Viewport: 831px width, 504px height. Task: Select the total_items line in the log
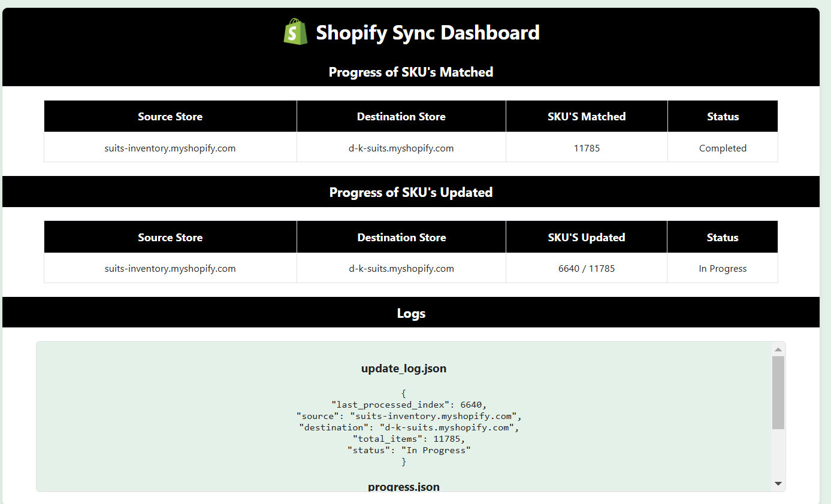[x=409, y=439]
